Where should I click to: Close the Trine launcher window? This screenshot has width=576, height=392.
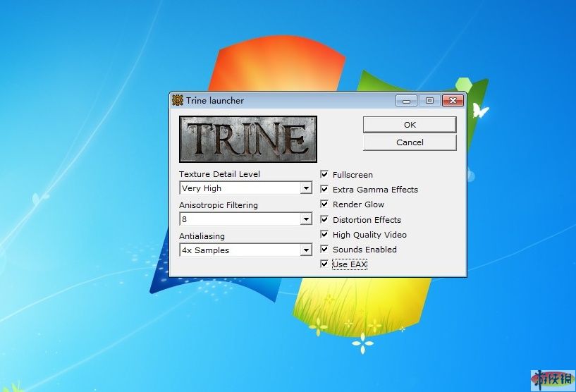coord(453,100)
